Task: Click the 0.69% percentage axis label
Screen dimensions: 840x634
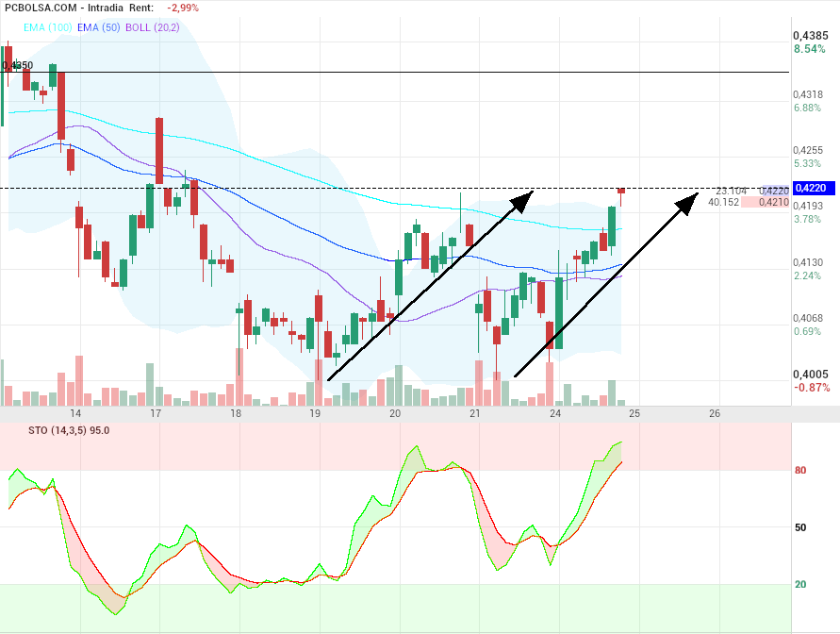Action: click(x=807, y=331)
